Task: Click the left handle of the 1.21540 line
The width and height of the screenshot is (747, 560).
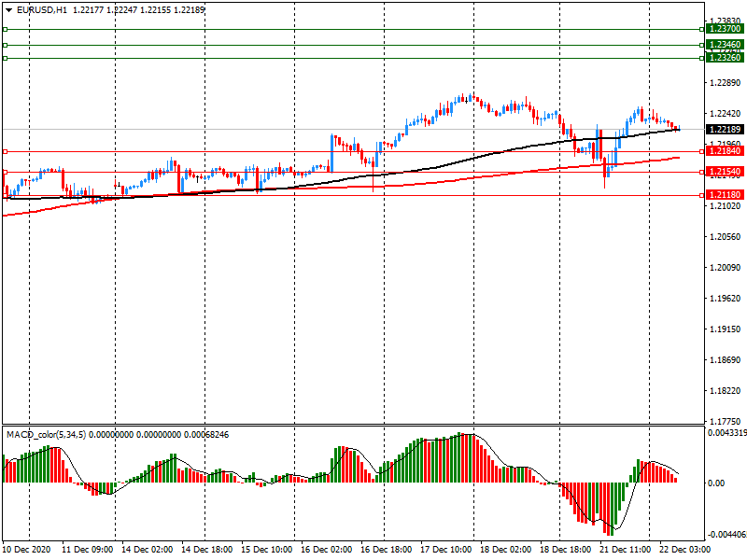Action: pyautogui.click(x=6, y=172)
